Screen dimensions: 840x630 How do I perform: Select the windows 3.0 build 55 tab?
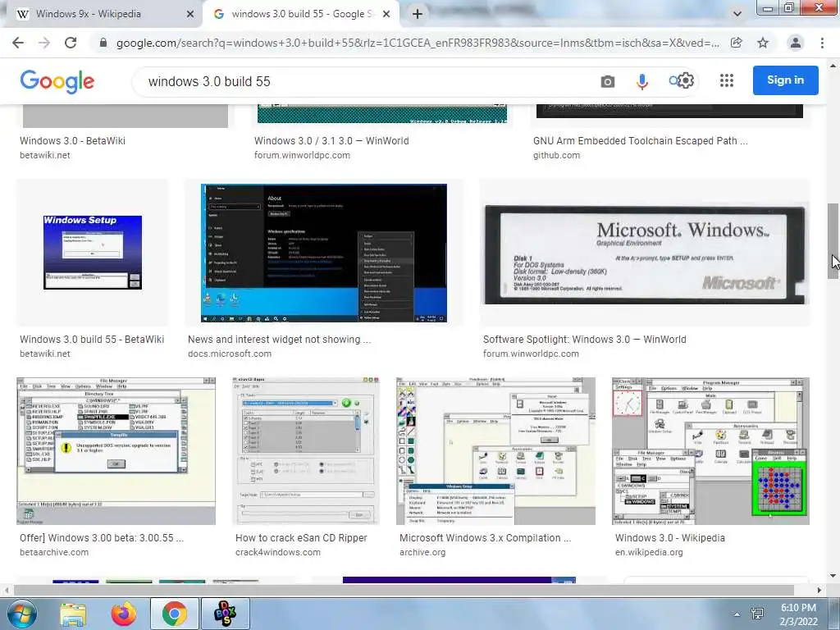[x=301, y=15]
